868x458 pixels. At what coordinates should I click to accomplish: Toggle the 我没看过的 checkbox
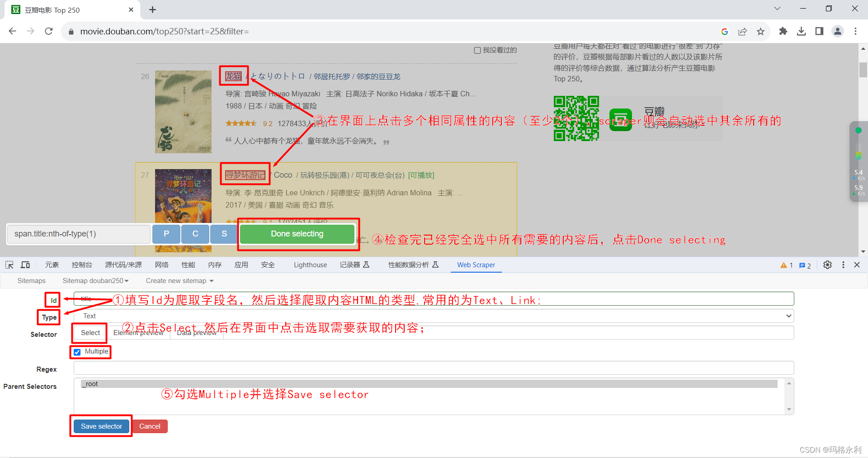[477, 50]
